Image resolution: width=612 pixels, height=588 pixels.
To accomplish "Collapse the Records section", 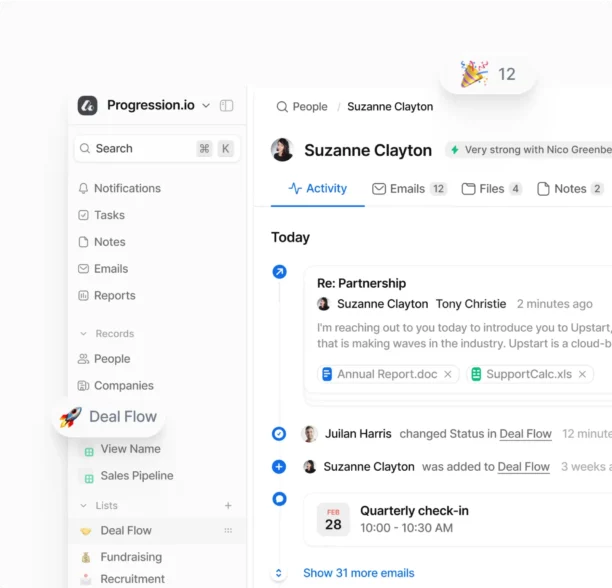I will pos(83,334).
